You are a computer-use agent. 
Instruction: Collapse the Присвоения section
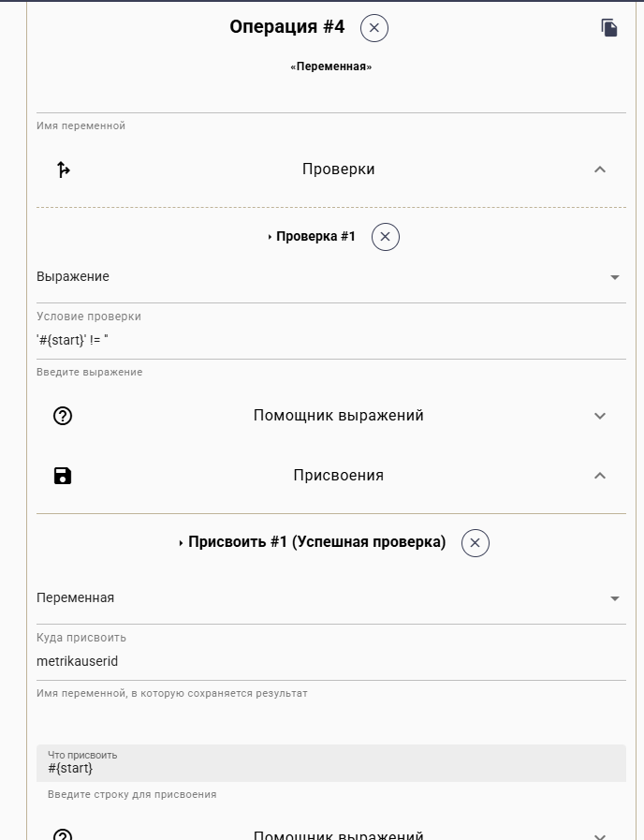click(600, 475)
